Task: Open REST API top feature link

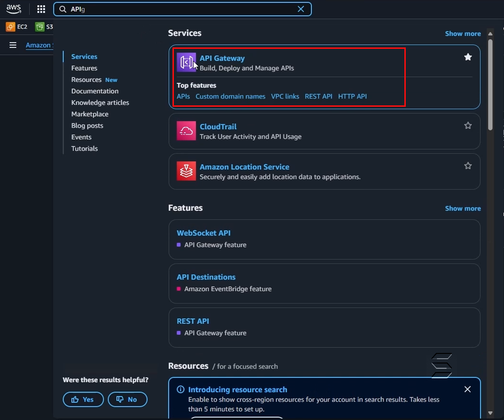Action: tap(319, 96)
